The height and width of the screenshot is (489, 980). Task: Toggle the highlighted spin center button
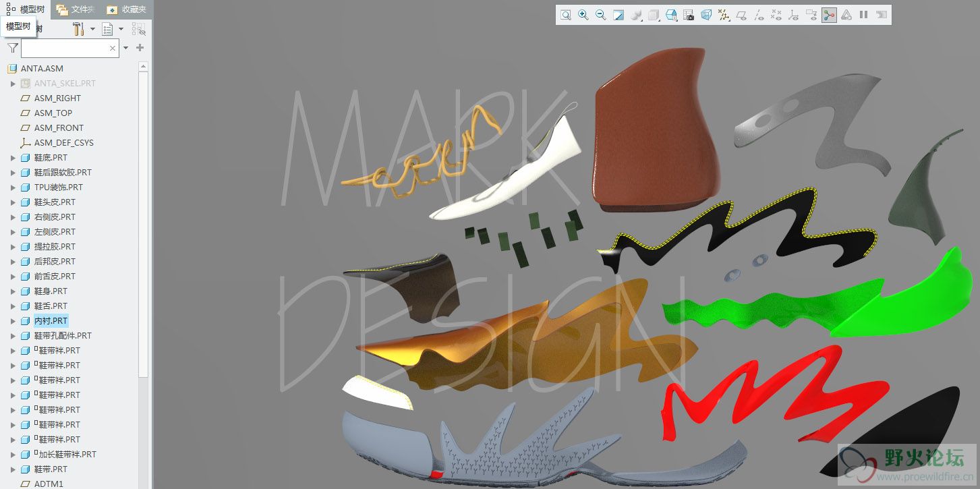coord(829,15)
